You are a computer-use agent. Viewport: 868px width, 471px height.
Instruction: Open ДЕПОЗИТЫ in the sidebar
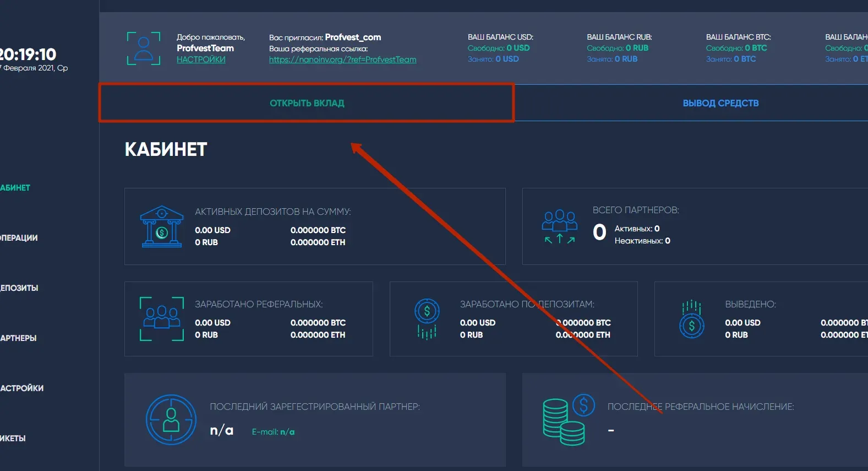tap(19, 288)
